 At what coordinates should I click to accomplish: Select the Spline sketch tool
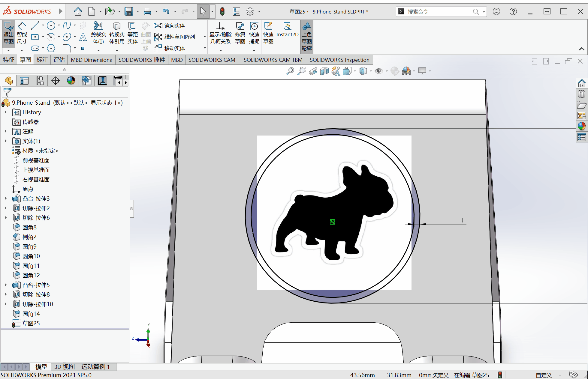pos(67,25)
